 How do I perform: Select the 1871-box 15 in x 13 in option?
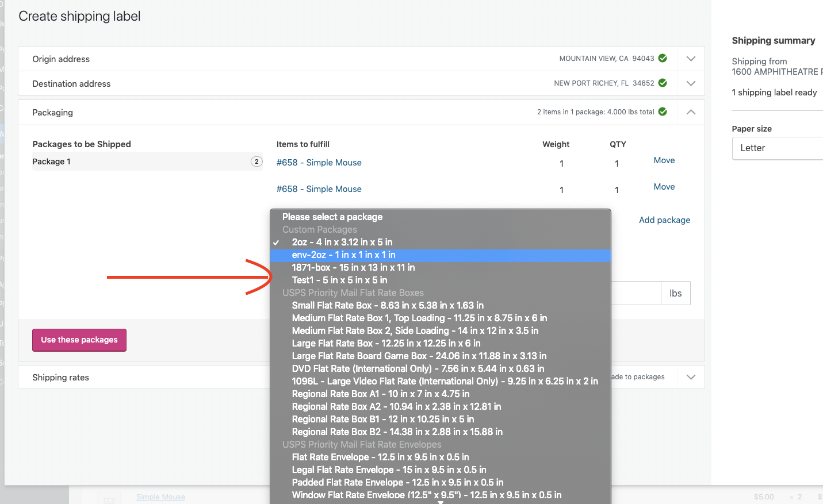coord(441,267)
